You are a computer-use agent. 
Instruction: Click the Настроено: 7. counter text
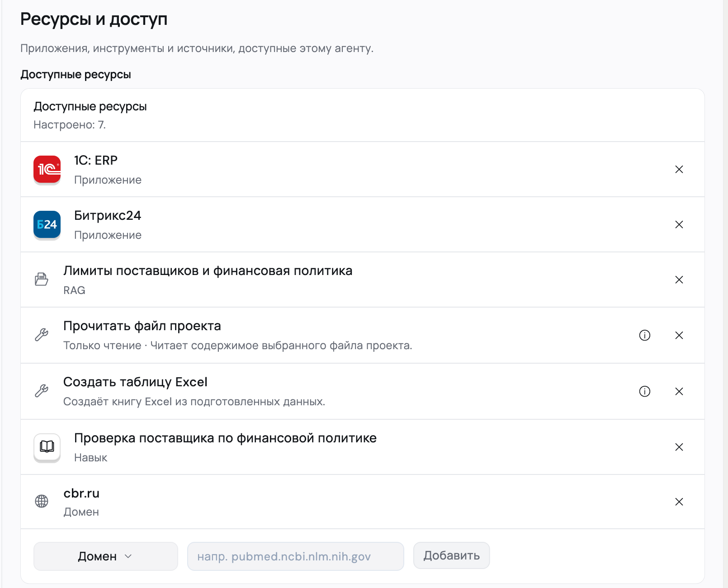point(70,125)
